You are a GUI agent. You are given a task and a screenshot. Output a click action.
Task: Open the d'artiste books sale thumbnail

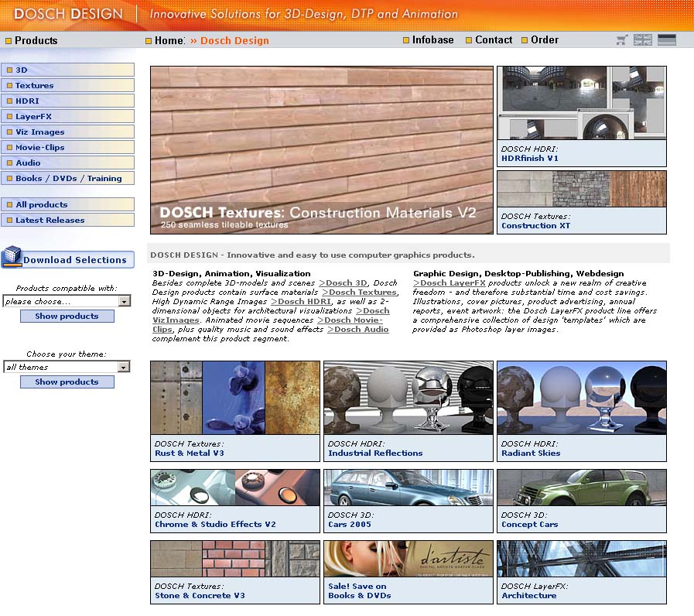(408, 559)
